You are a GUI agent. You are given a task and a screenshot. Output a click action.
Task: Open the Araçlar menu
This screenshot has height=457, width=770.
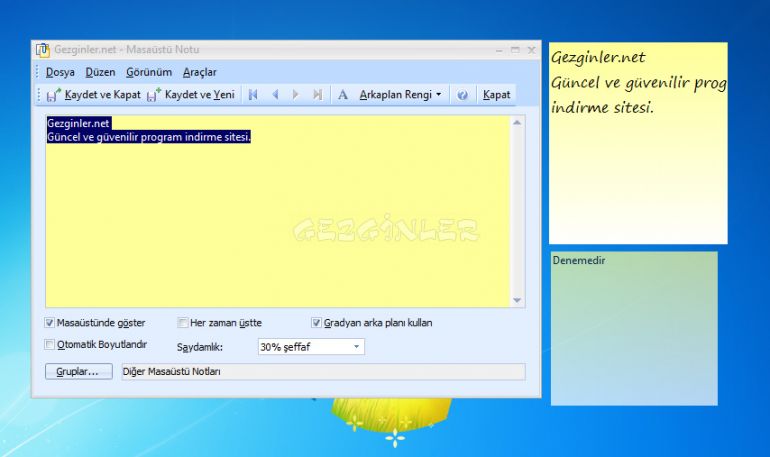click(x=199, y=72)
